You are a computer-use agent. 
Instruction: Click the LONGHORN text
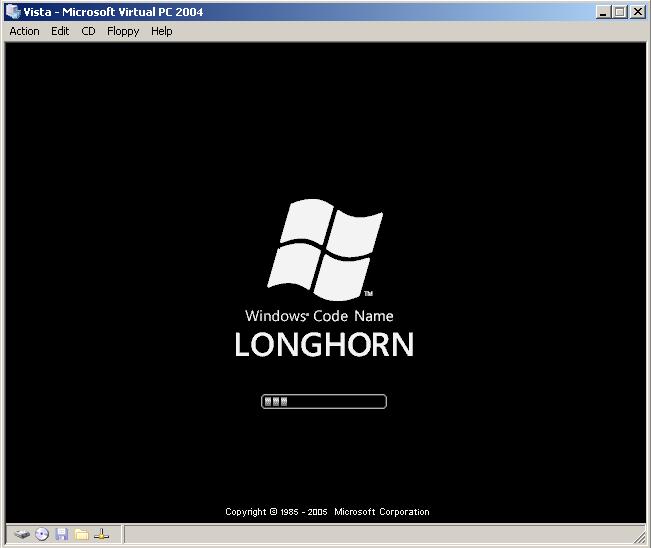(x=324, y=344)
